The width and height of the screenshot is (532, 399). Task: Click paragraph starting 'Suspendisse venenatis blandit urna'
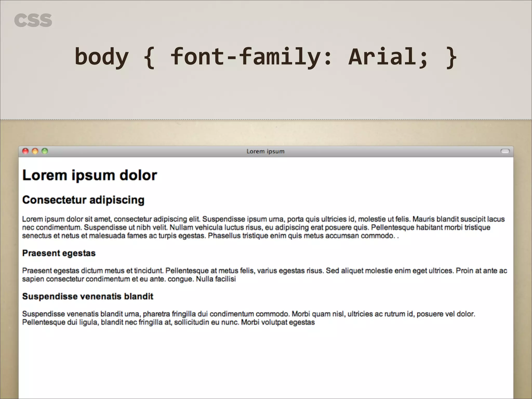coord(249,318)
